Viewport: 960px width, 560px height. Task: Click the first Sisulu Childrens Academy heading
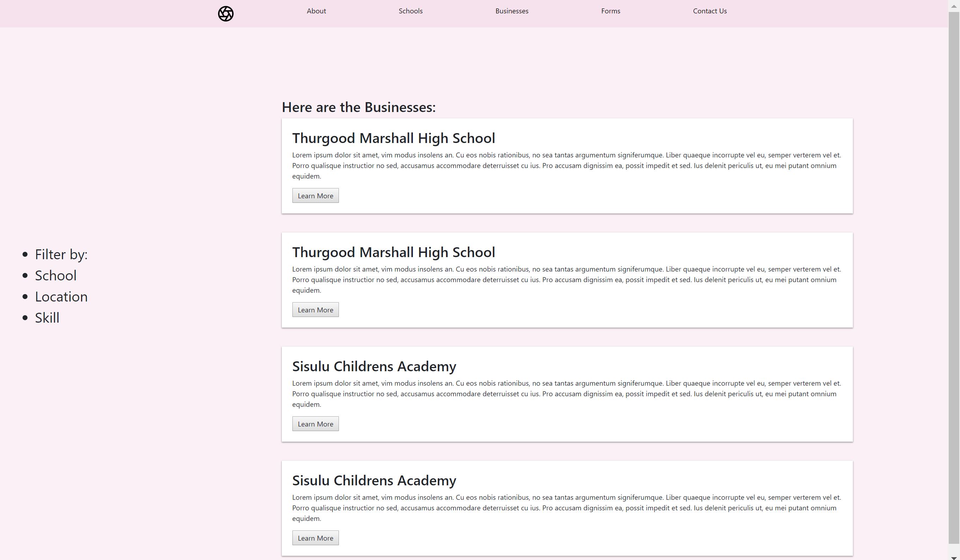click(x=374, y=366)
